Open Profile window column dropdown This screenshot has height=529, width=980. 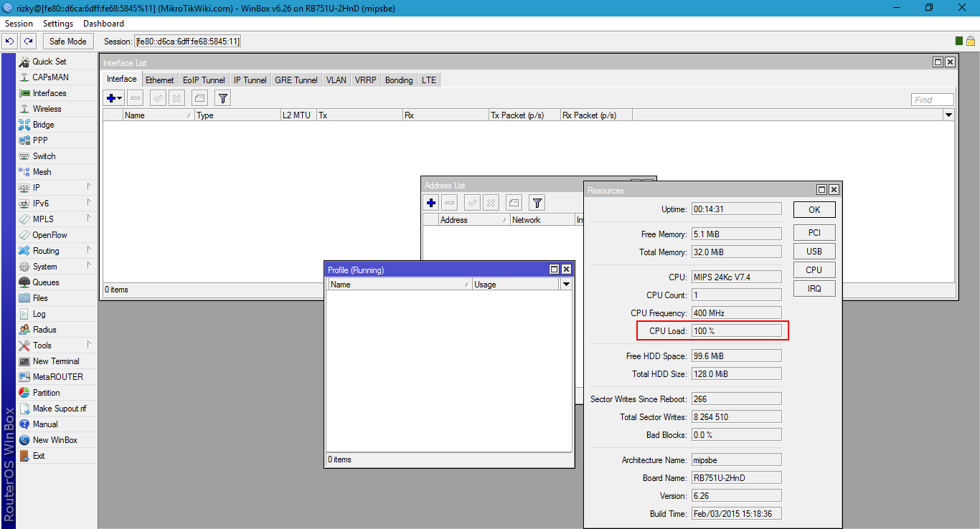(x=566, y=285)
